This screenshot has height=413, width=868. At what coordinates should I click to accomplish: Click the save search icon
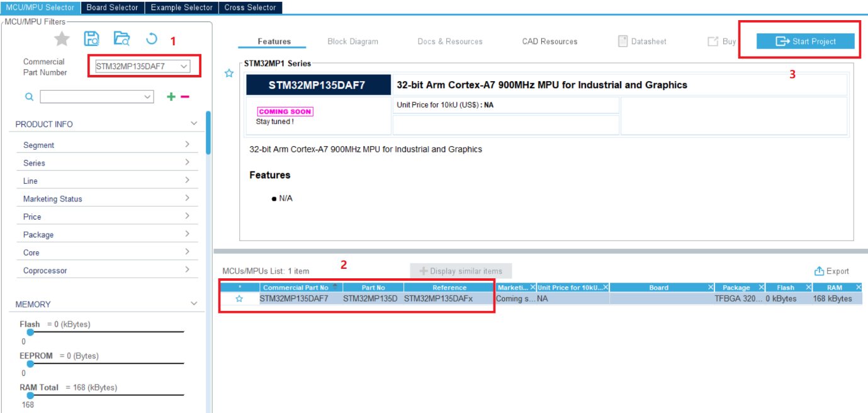pyautogui.click(x=91, y=39)
